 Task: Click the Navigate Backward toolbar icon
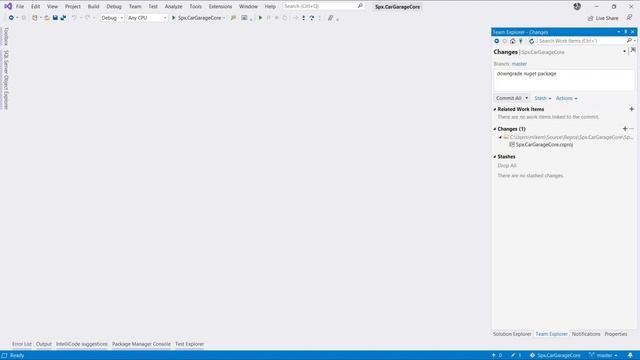click(x=11, y=18)
